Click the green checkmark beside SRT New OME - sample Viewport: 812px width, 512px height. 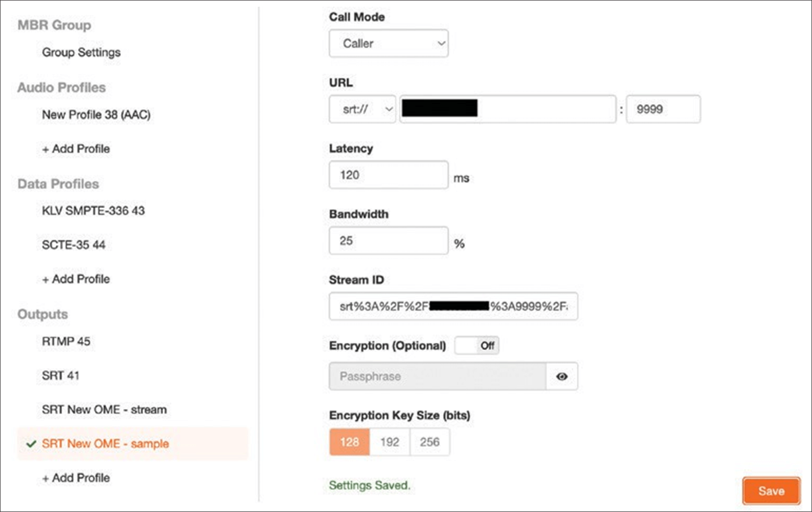pos(31,444)
